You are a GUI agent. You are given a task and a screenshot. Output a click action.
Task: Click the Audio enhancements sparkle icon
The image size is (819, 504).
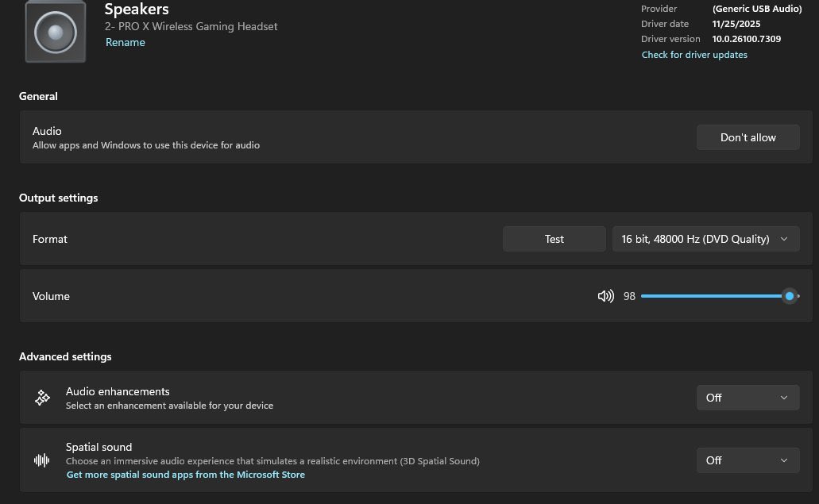click(x=42, y=398)
